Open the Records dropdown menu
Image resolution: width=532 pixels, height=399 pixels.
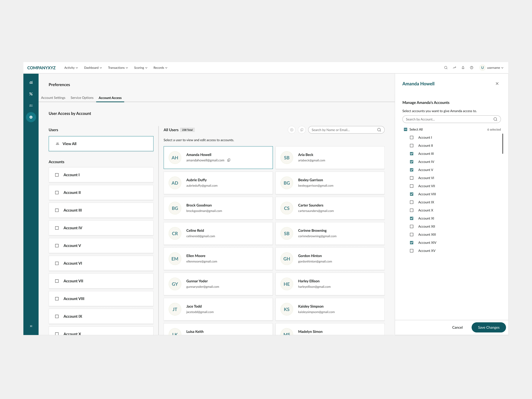pos(160,68)
